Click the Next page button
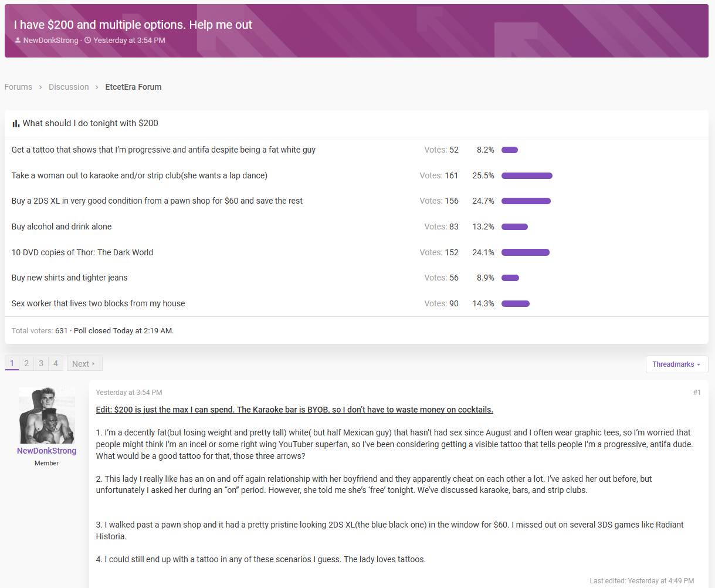This screenshot has width=715, height=588. click(x=84, y=363)
